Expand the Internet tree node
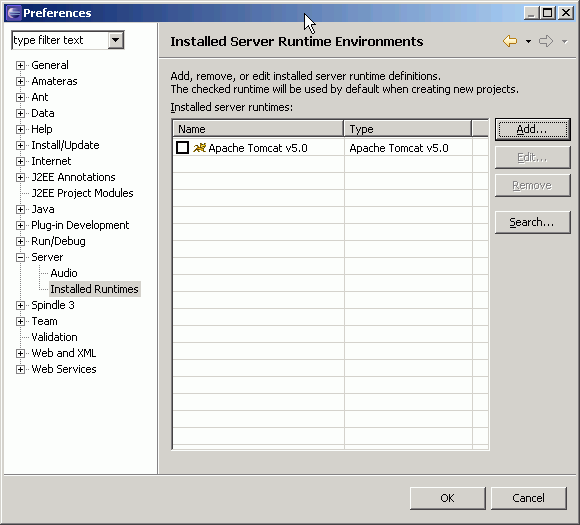The width and height of the screenshot is (580, 525). point(20,161)
